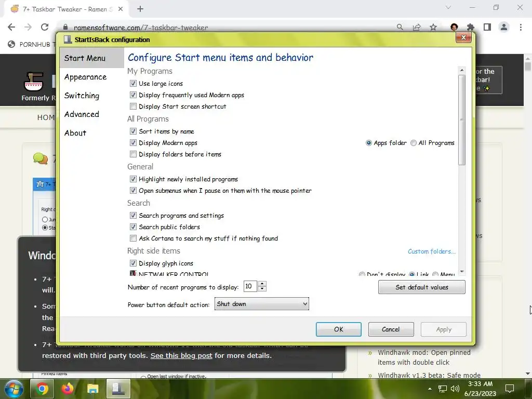Open the network tray icon

point(443,389)
